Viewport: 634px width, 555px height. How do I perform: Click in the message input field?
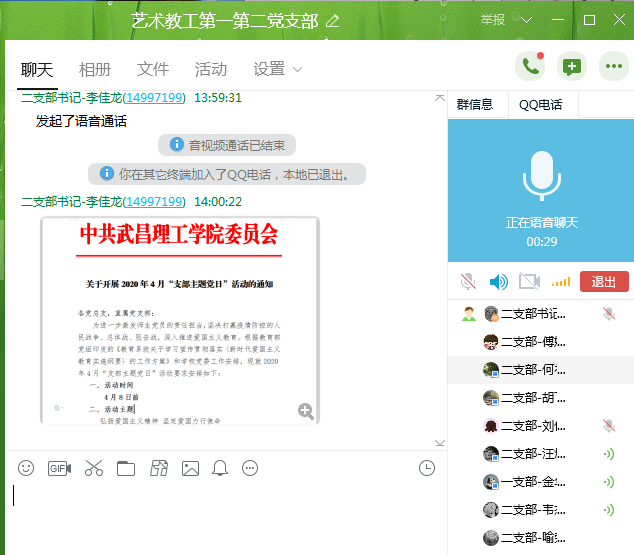pos(226,517)
